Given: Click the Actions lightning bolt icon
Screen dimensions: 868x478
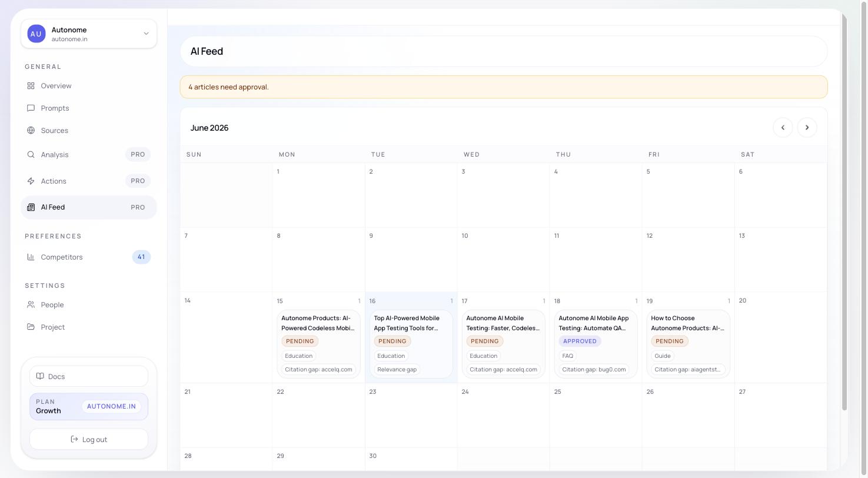Looking at the screenshot, I should pyautogui.click(x=31, y=181).
